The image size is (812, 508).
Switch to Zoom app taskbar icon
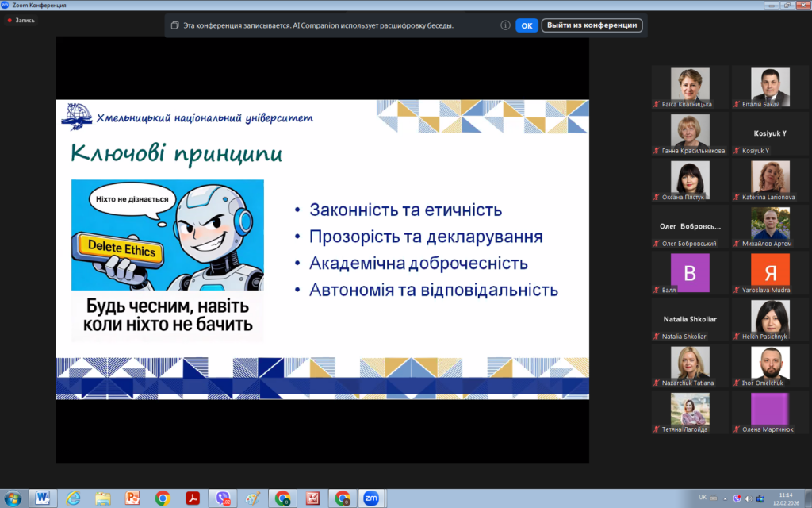[370, 498]
